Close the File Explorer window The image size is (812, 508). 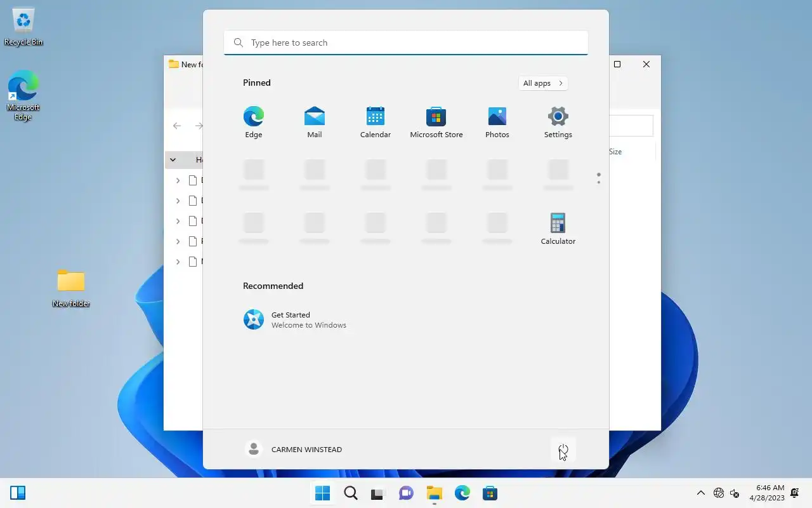[x=646, y=64]
